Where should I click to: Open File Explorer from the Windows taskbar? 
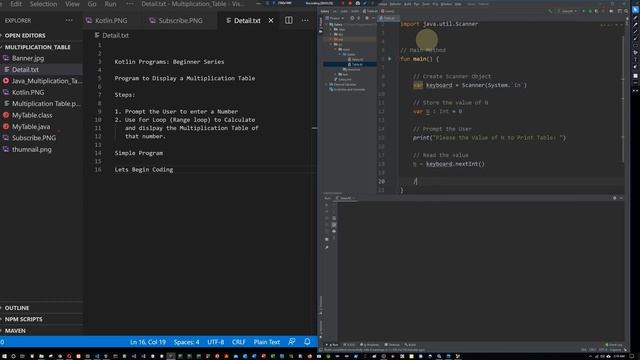click(x=41, y=356)
